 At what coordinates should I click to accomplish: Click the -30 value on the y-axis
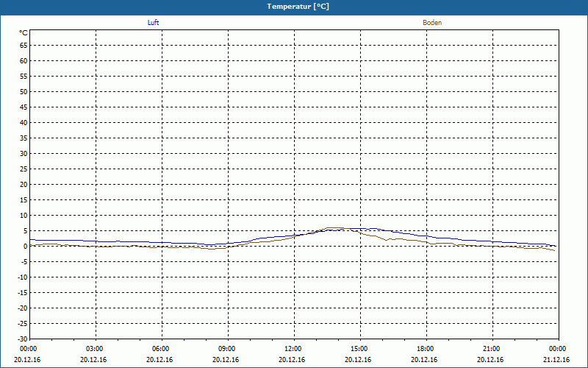(x=23, y=339)
